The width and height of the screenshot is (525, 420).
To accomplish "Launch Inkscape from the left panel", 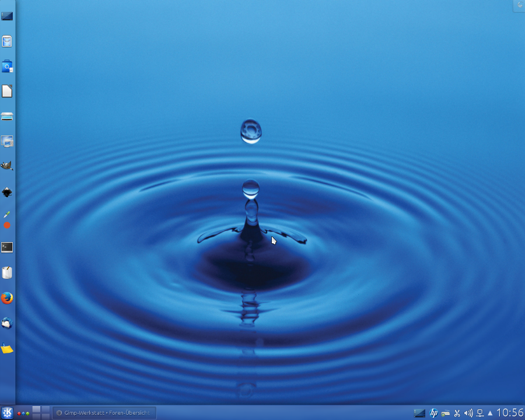I will coord(7,192).
